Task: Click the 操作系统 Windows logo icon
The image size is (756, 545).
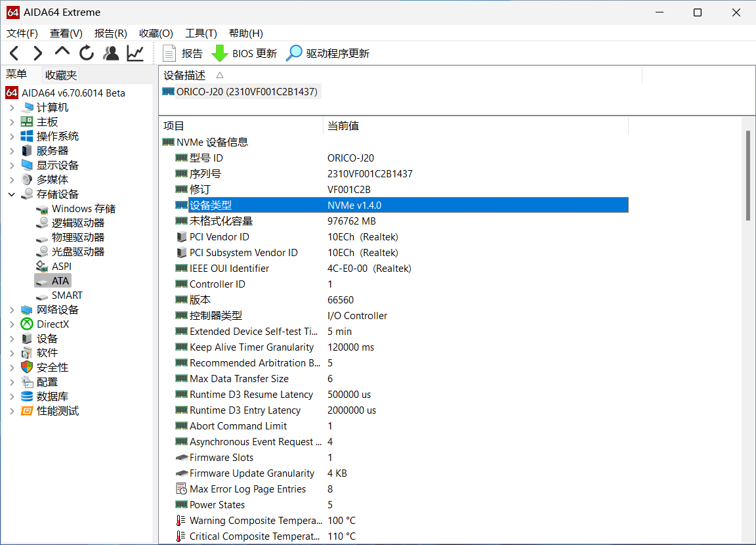Action: point(27,136)
